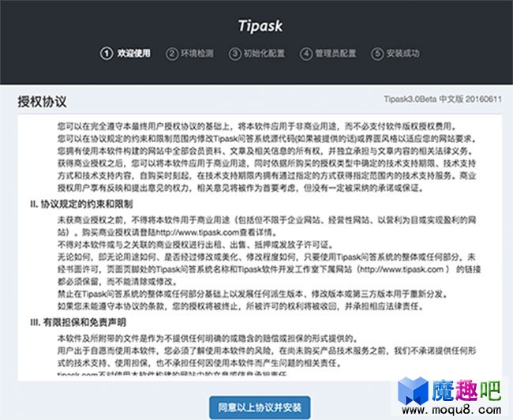Click the Tipask logo title
Viewport: 513px width, 420px height.
260,26
